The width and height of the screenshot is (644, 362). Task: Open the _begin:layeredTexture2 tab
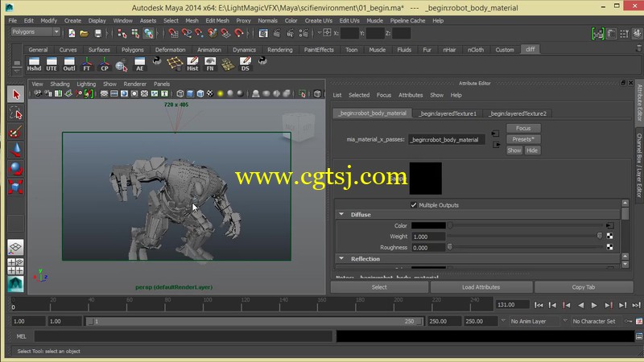click(x=518, y=113)
